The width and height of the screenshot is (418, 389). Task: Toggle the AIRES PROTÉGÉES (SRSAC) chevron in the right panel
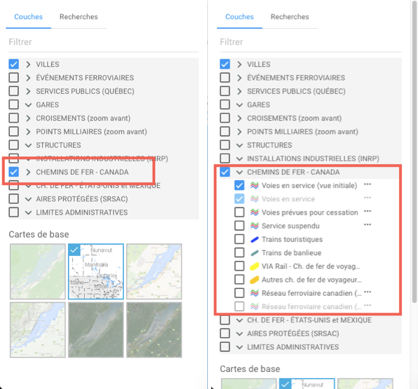click(239, 334)
